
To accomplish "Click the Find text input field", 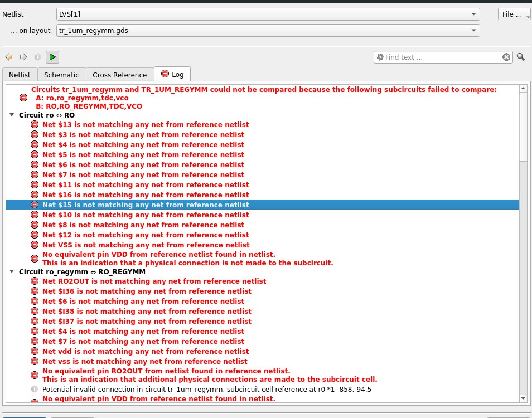I will [x=443, y=57].
